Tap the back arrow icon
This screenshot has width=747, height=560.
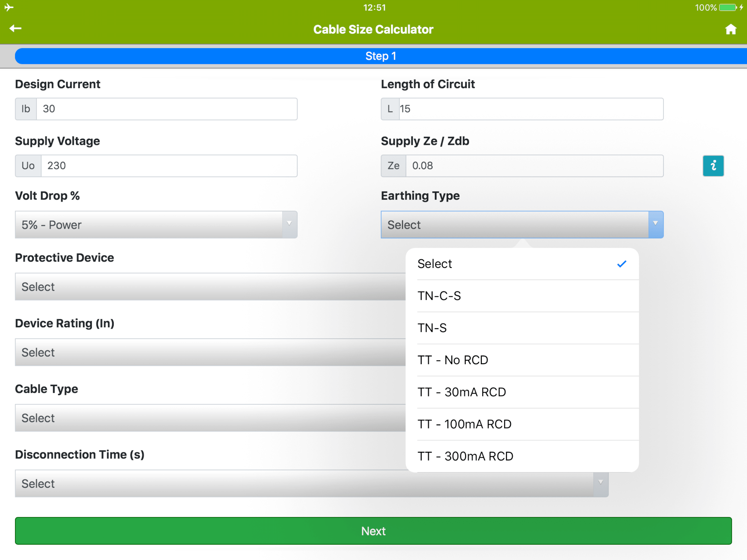[x=15, y=29]
